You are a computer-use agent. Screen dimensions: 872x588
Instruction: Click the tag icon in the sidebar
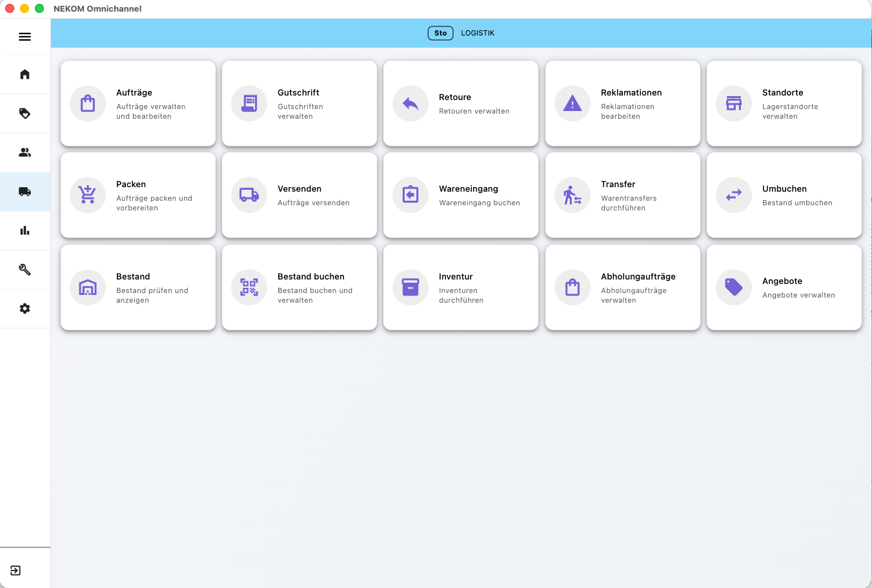25,113
